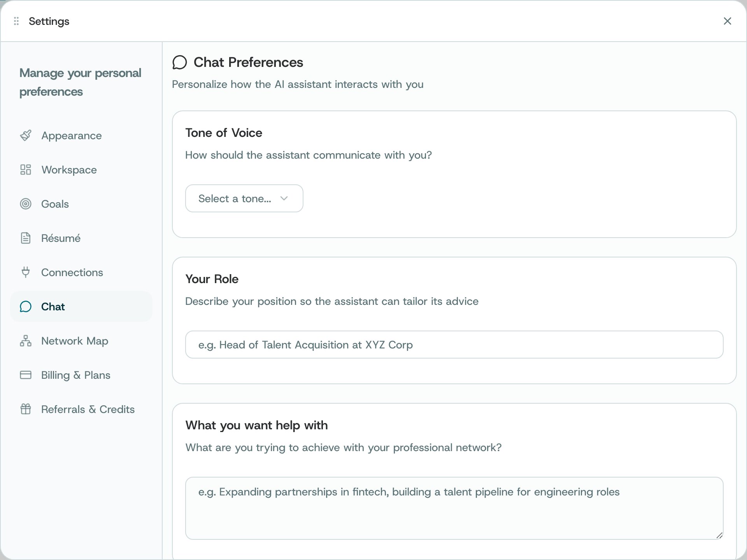The height and width of the screenshot is (560, 747).
Task: Click the Your Role heading
Action: click(212, 279)
